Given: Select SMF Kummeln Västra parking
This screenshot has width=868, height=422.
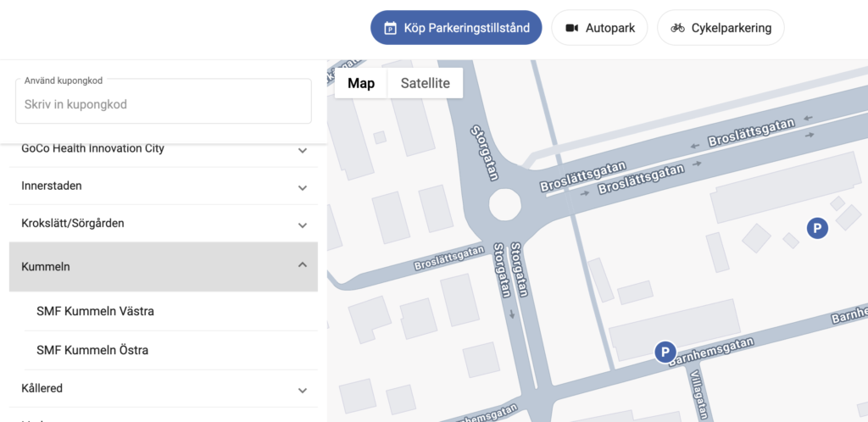Looking at the screenshot, I should (95, 311).
